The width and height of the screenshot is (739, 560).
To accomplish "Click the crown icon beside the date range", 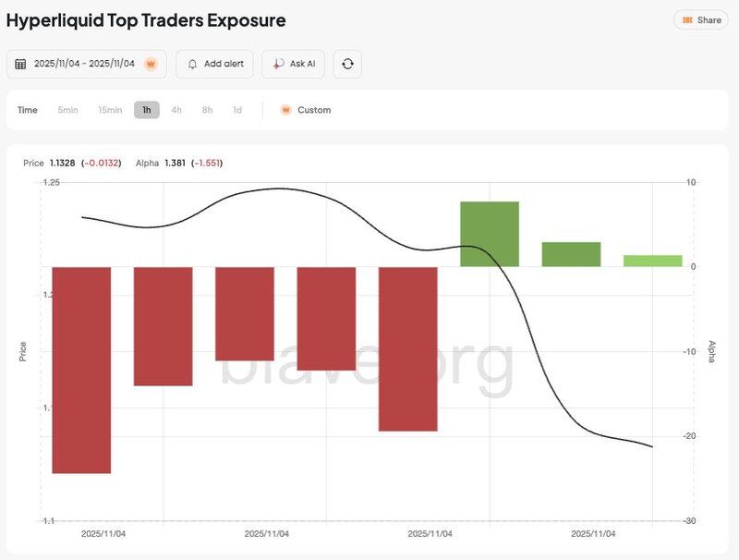I will coord(151,64).
